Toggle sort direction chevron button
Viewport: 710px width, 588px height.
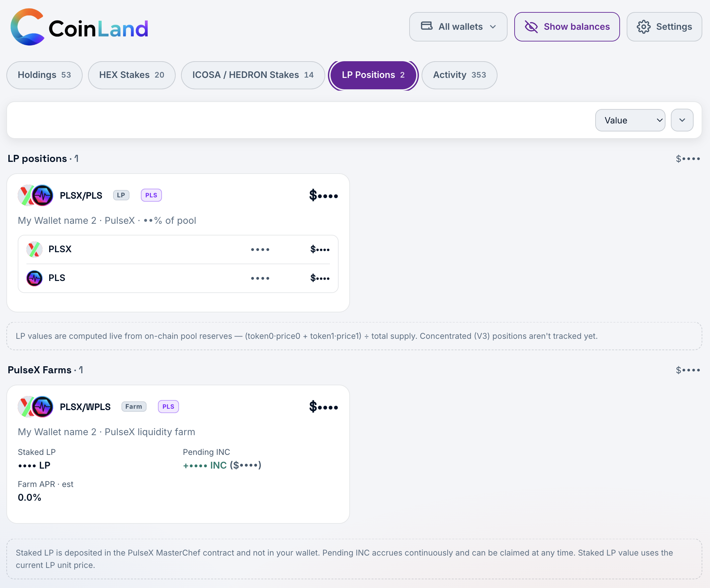(682, 120)
